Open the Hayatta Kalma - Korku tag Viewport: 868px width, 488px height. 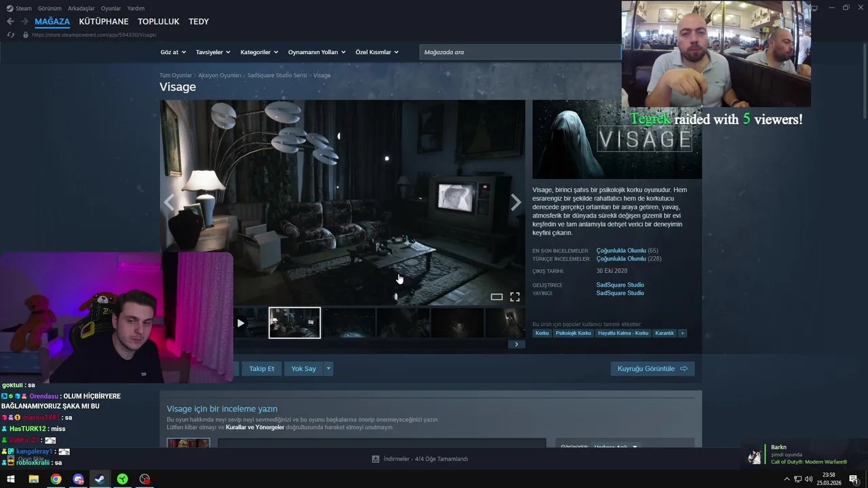coord(623,333)
